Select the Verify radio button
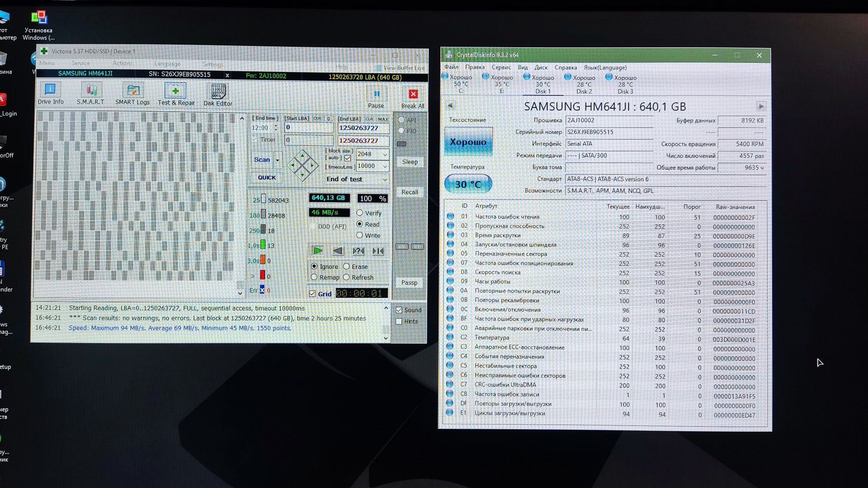Image resolution: width=868 pixels, height=488 pixels. pos(360,213)
